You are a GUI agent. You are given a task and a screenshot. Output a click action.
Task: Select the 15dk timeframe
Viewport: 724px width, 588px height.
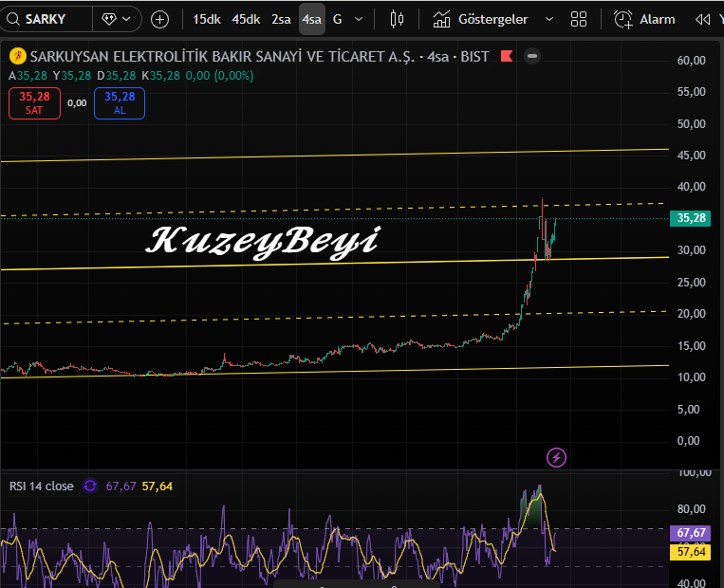click(x=207, y=19)
